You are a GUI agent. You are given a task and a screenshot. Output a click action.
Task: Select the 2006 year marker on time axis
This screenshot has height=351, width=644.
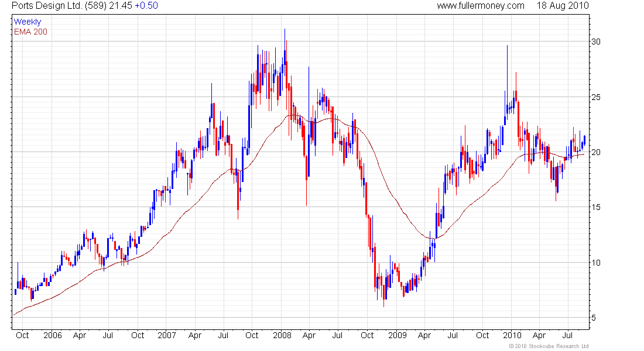[53, 335]
